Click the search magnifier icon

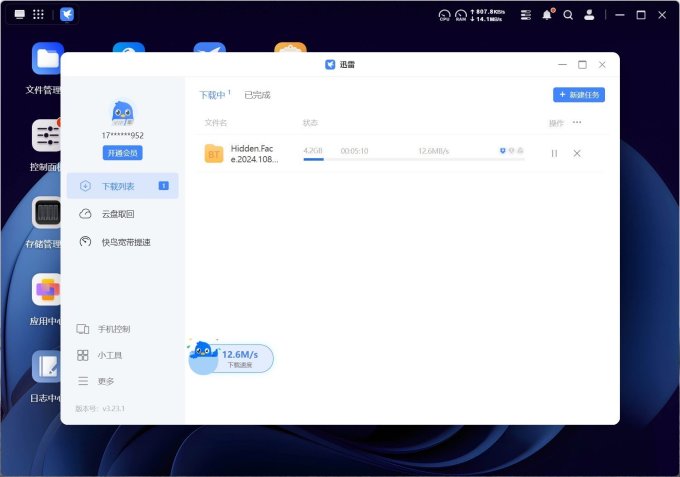(568, 15)
